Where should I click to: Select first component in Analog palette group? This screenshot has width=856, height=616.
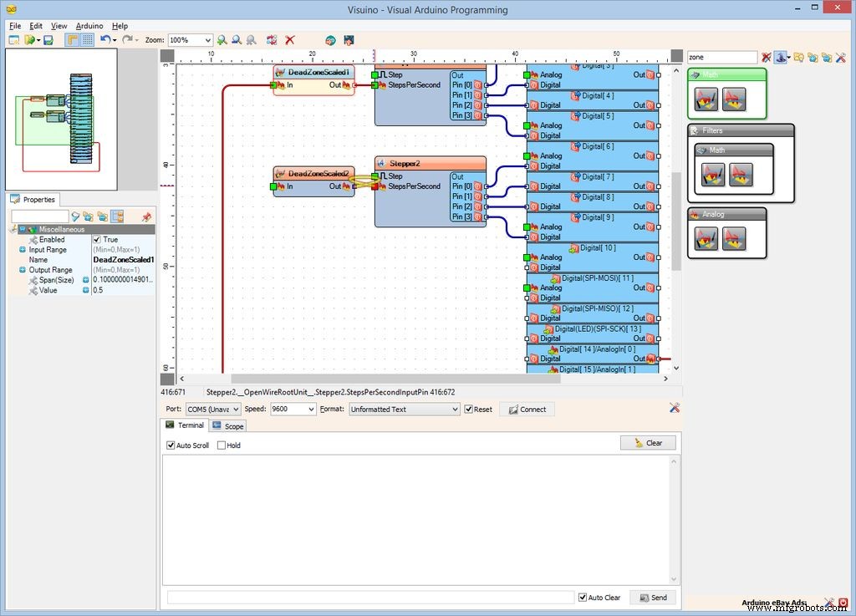(706, 239)
